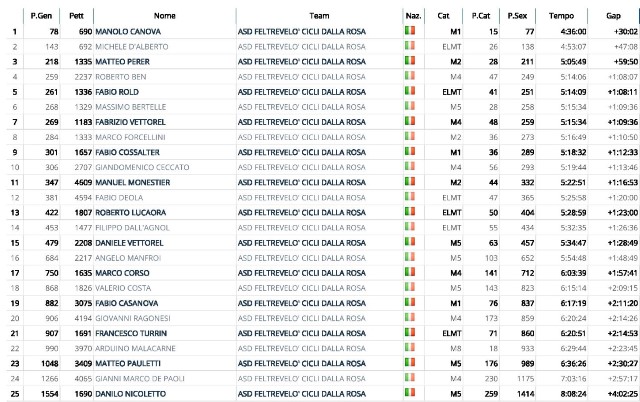Viewport: 640px width, 402px height.
Task: Open rider FABIO COSSALTER's details
Action: point(127,152)
